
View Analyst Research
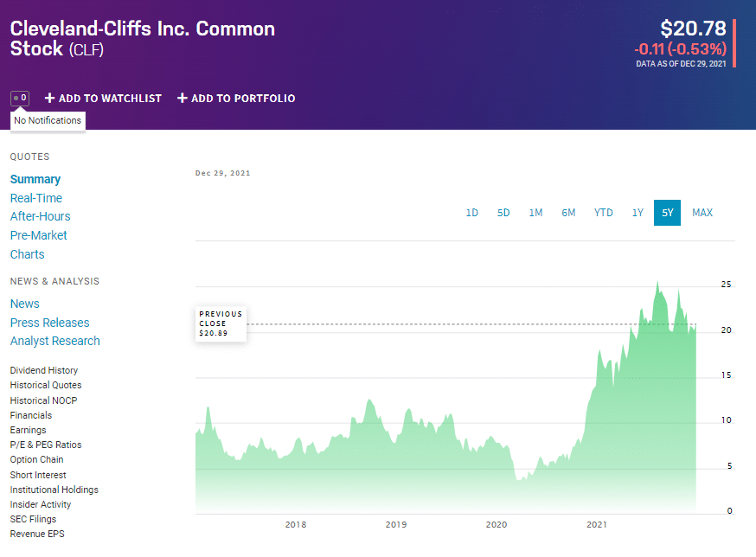(55, 341)
